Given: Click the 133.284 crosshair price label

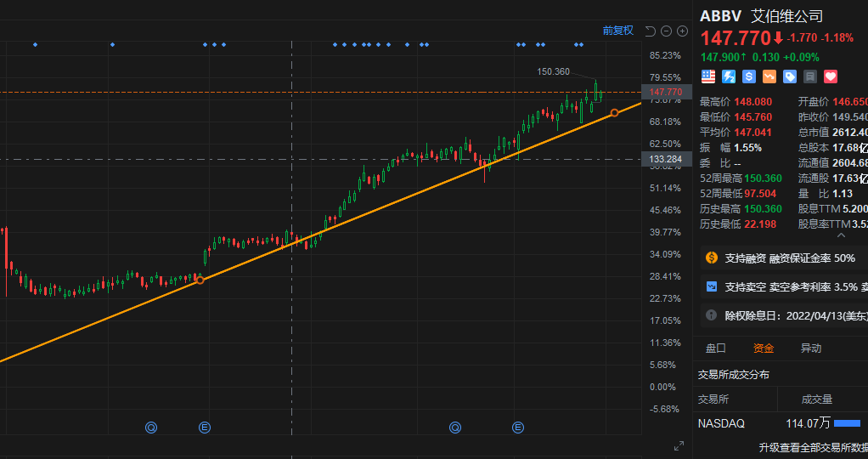Looking at the screenshot, I should click(x=666, y=160).
